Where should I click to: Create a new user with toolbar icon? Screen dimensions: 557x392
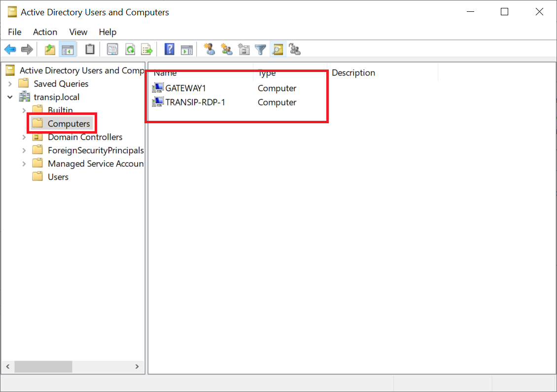click(209, 49)
